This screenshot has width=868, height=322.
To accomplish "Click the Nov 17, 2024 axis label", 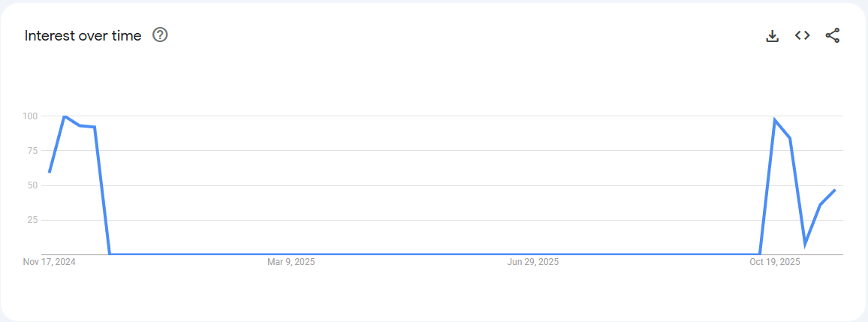I will coord(50,262).
